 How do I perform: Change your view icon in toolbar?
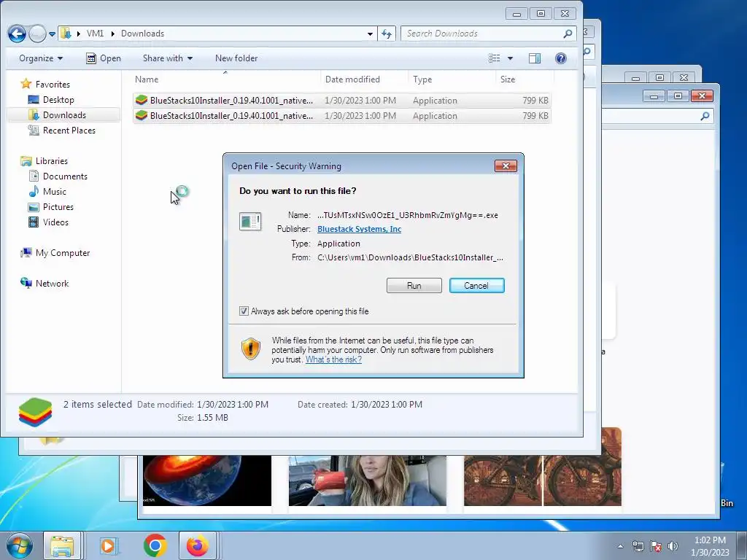pos(495,58)
